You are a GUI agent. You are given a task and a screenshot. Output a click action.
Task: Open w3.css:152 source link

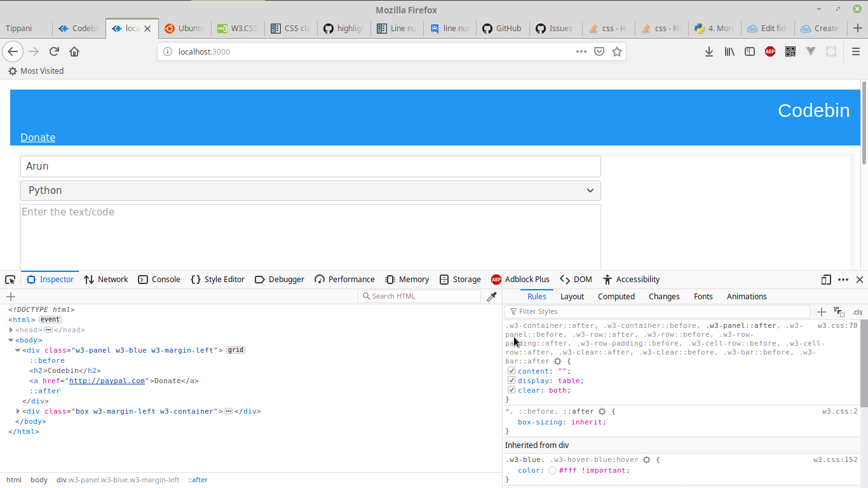click(836, 459)
